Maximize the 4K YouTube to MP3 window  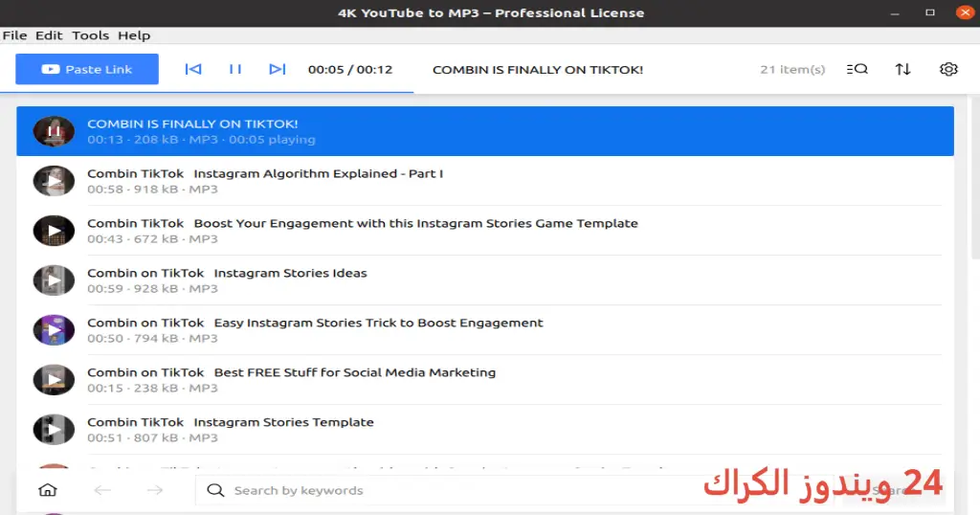[930, 12]
